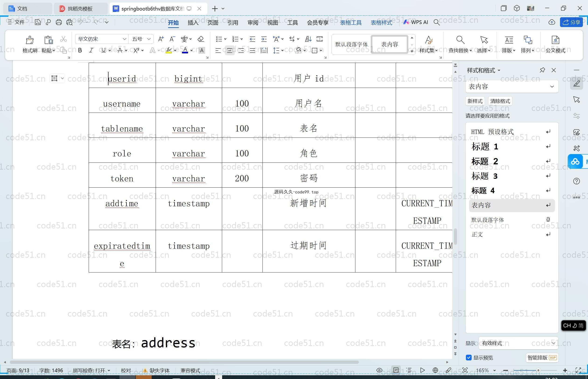Pin the Styles and Formatting pane
Viewport: 588px width, 379px height.
coord(542,70)
